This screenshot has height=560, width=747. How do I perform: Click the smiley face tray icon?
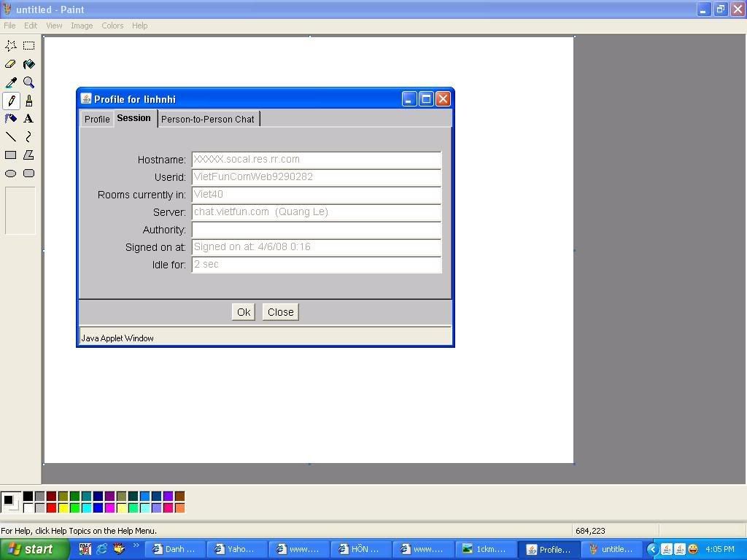click(694, 550)
